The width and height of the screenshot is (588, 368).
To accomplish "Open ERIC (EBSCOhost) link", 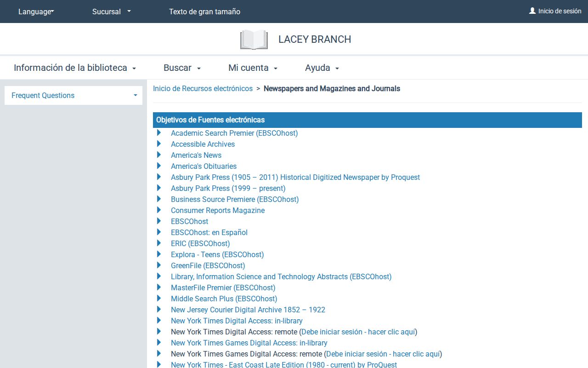I will (x=200, y=243).
